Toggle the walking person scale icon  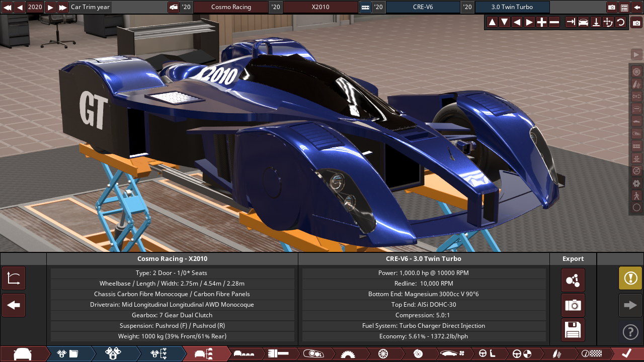(x=636, y=196)
